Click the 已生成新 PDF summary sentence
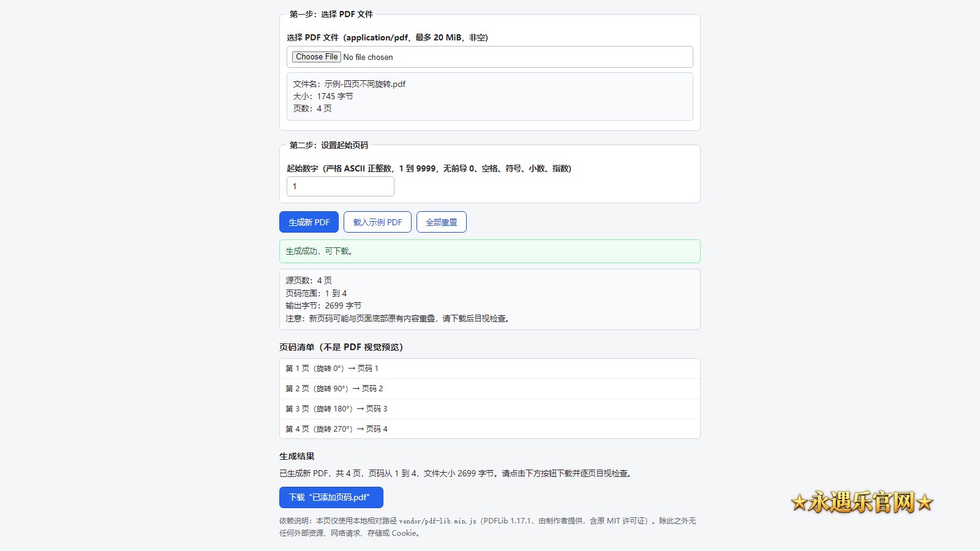Screen dimensions: 980x551 pyautogui.click(x=456, y=473)
